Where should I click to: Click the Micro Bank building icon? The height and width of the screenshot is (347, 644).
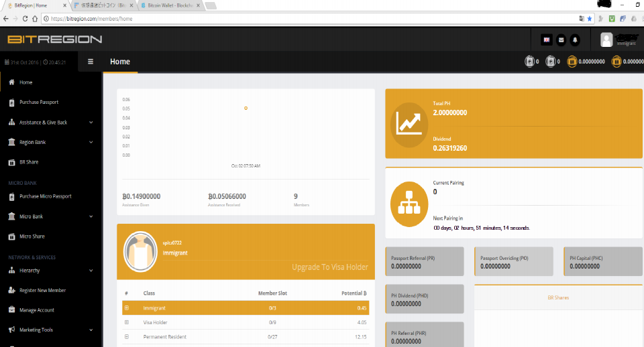tap(11, 216)
